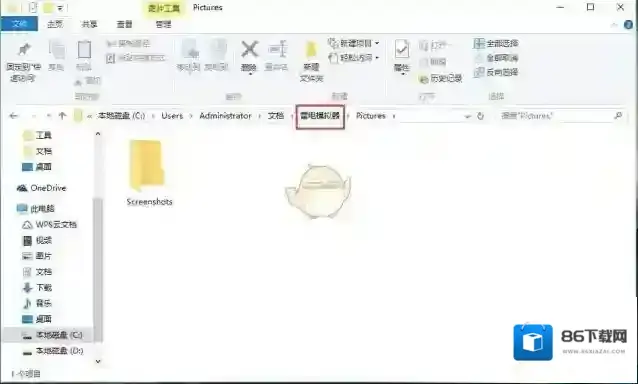Switch to the View (查看) tab
Image resolution: width=638 pixels, height=384 pixels.
(x=124, y=24)
